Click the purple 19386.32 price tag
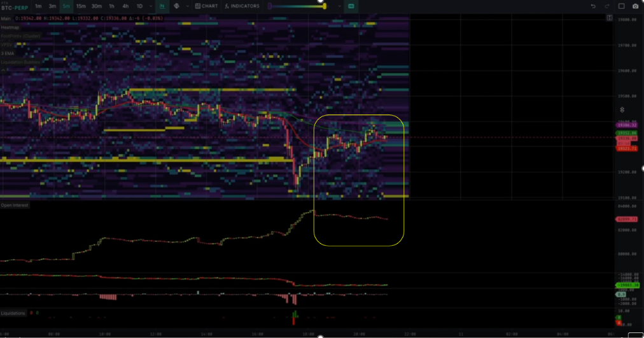This screenshot has width=644, height=338. [x=626, y=125]
